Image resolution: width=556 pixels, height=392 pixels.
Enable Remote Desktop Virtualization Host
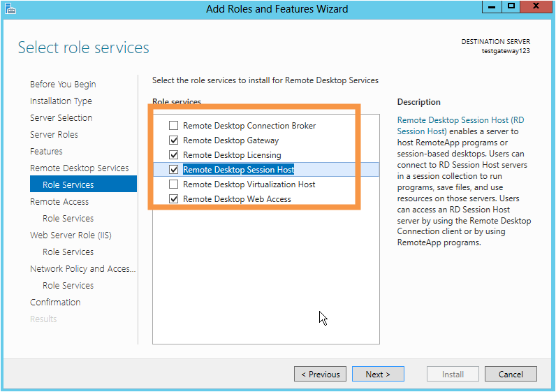tap(173, 184)
